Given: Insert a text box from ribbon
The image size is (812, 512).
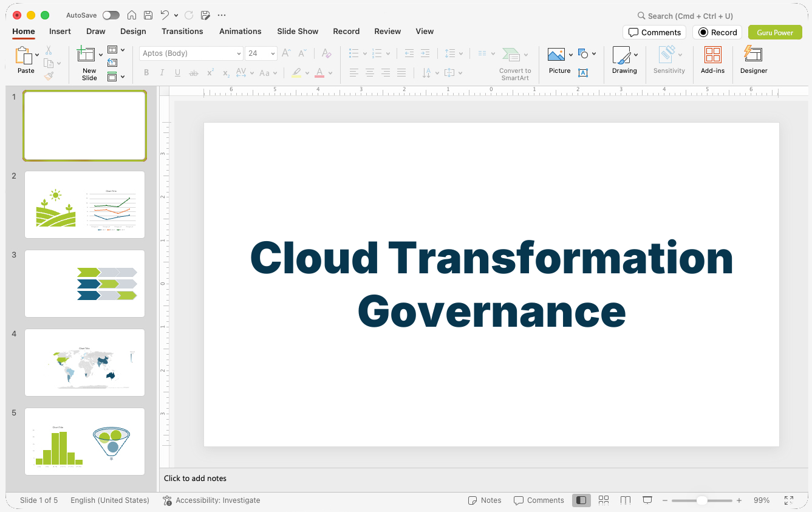Looking at the screenshot, I should tap(583, 73).
